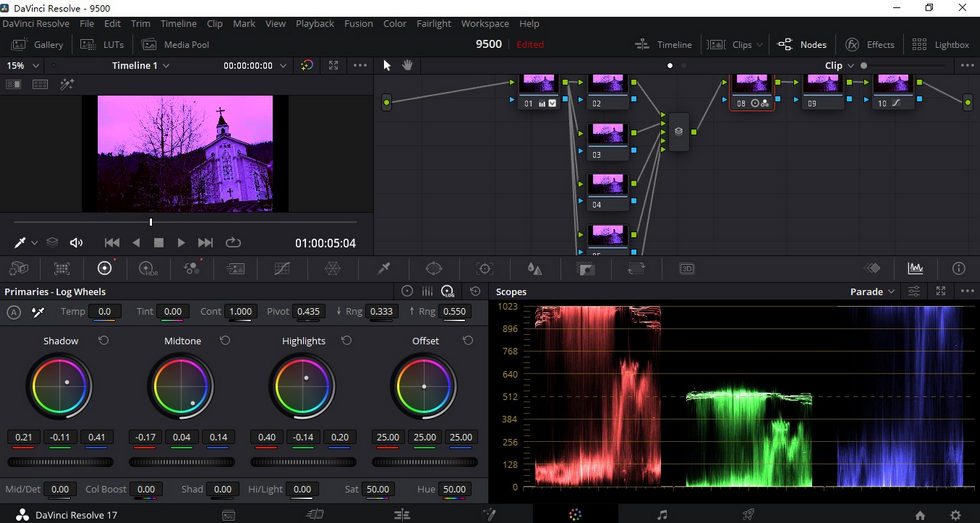This screenshot has width=980, height=523.
Task: Open the Scopes three-dot options menu
Action: click(967, 291)
